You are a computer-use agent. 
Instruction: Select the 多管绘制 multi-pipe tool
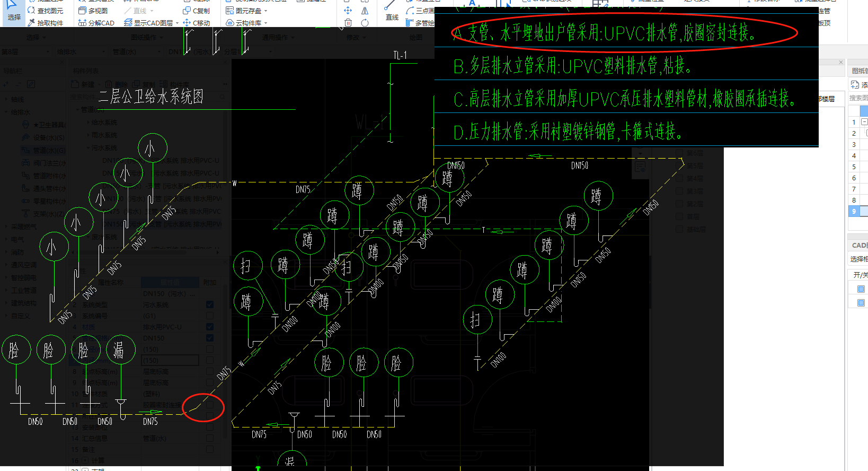tap(420, 23)
